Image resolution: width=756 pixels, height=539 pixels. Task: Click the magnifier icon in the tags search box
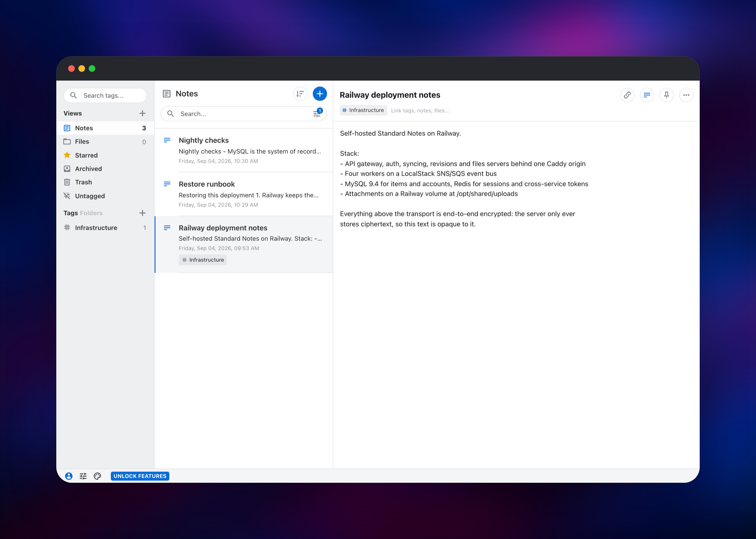coord(74,96)
